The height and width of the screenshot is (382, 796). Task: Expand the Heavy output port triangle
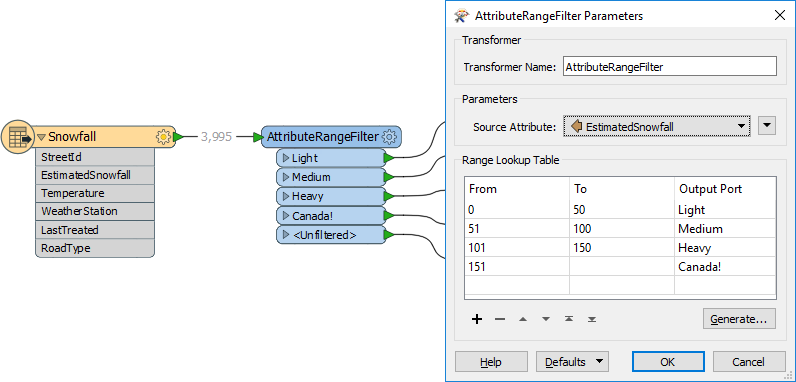point(286,196)
